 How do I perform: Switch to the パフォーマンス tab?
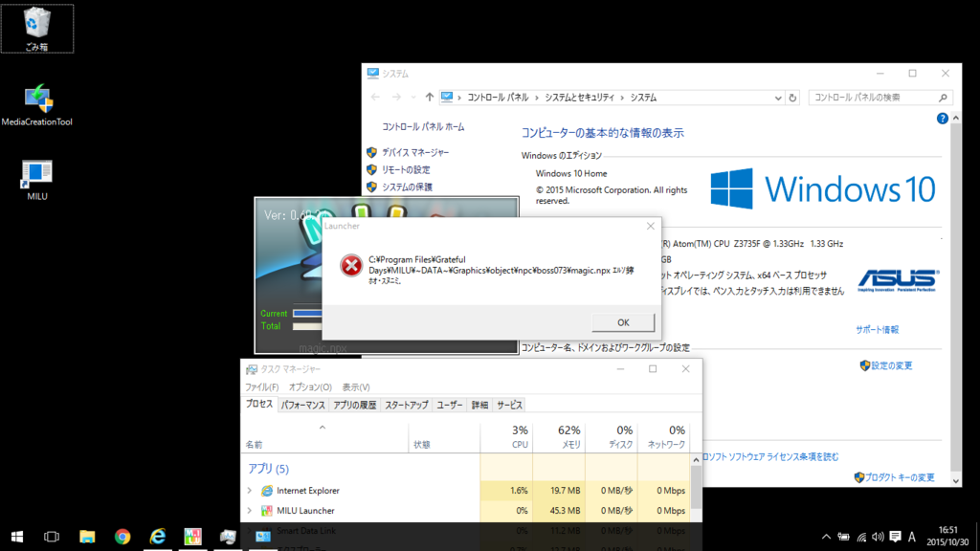pyautogui.click(x=302, y=406)
